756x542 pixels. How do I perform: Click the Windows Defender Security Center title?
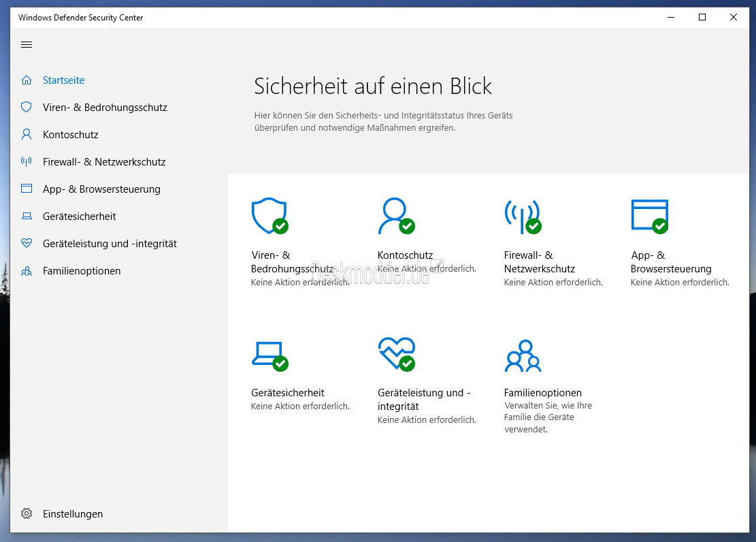coord(80,18)
